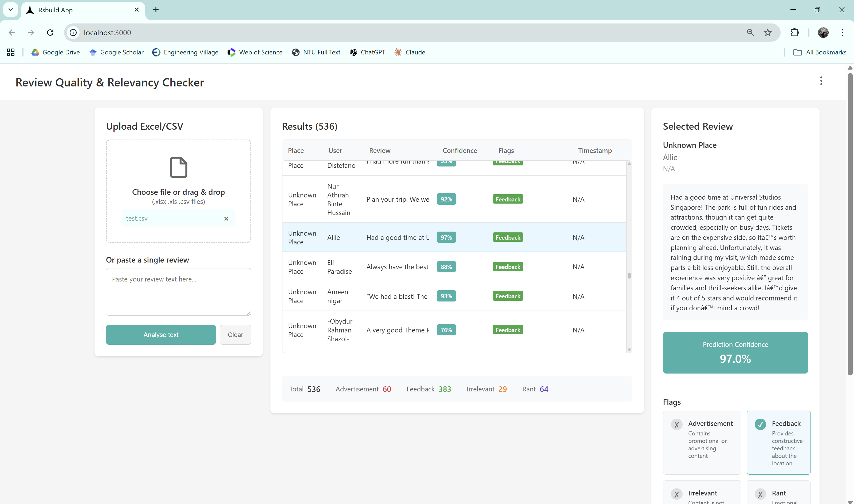Remove the test.csv uploaded file

pos(226,218)
